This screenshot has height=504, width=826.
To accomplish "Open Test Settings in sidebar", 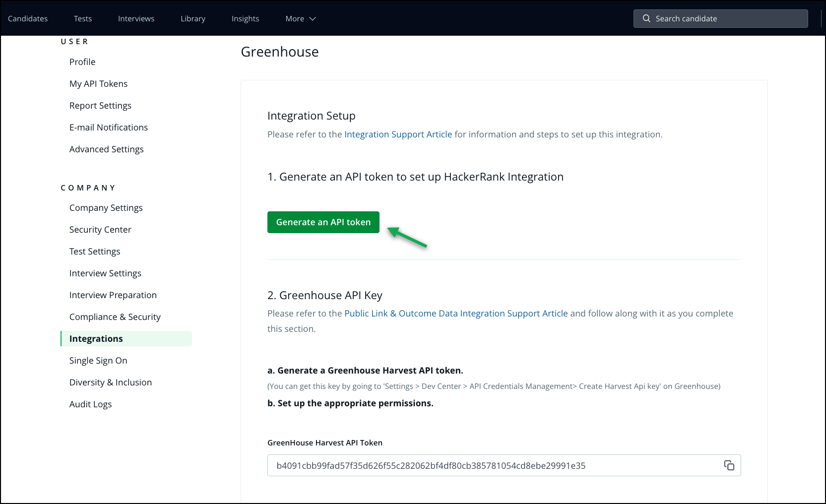I will [95, 252].
